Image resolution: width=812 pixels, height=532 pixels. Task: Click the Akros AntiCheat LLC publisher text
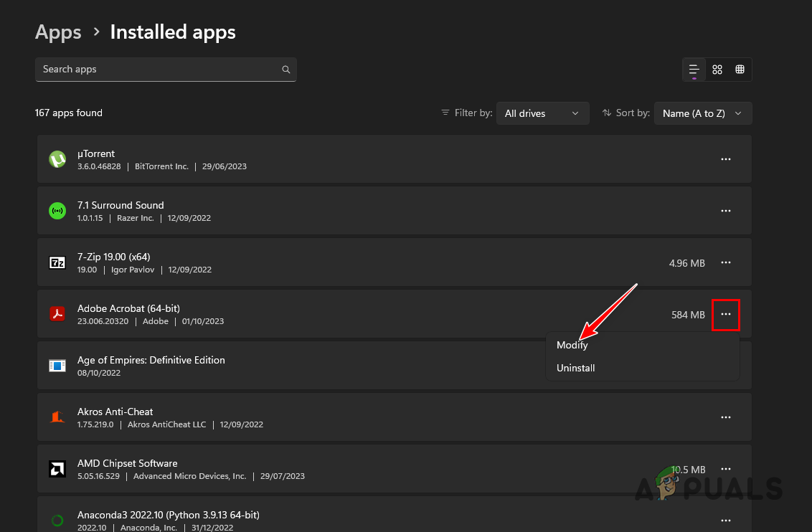pos(166,424)
